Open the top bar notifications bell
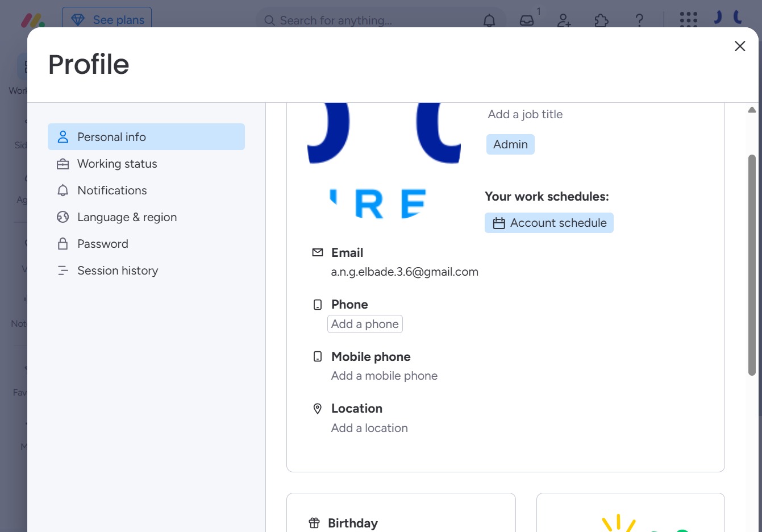This screenshot has height=532, width=762. (489, 20)
